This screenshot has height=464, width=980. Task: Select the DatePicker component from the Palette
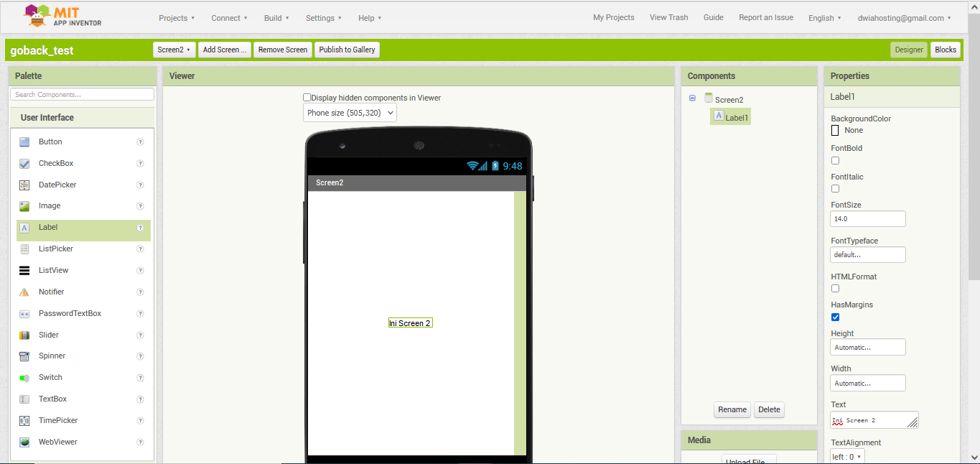tap(58, 185)
